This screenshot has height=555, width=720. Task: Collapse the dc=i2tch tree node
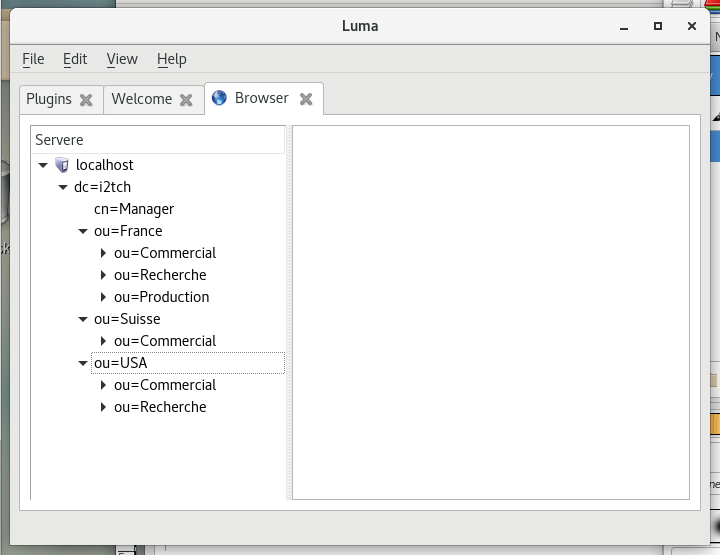(x=63, y=187)
